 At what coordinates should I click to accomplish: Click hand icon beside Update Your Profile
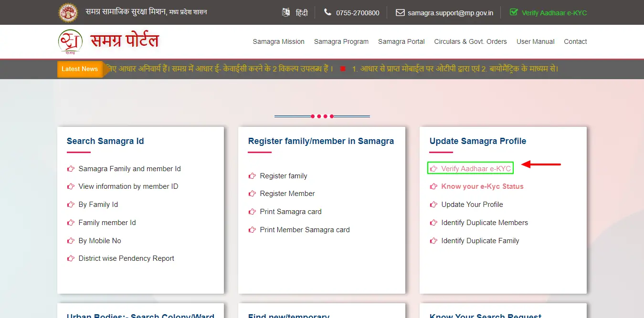point(433,205)
